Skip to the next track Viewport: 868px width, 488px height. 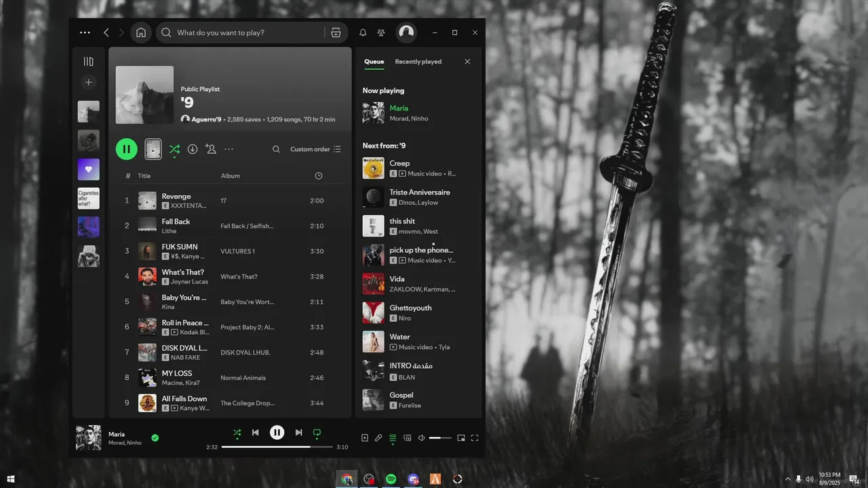tap(298, 432)
